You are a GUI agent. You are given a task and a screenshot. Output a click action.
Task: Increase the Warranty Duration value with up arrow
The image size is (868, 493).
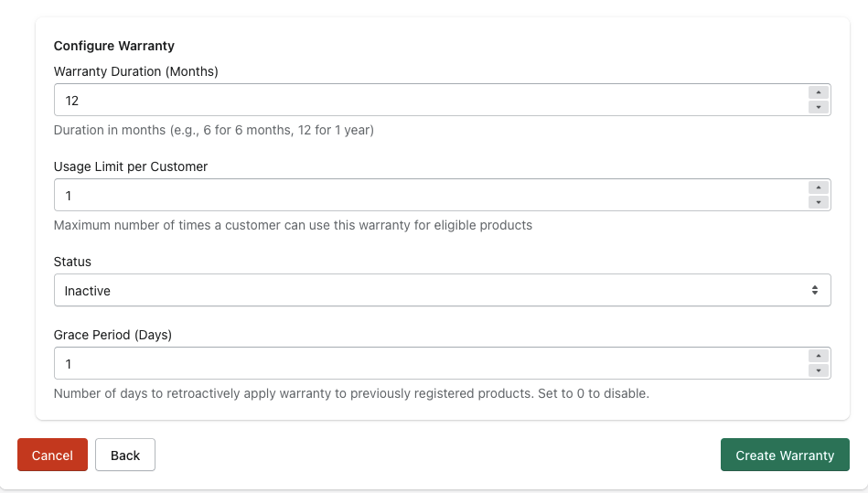819,92
